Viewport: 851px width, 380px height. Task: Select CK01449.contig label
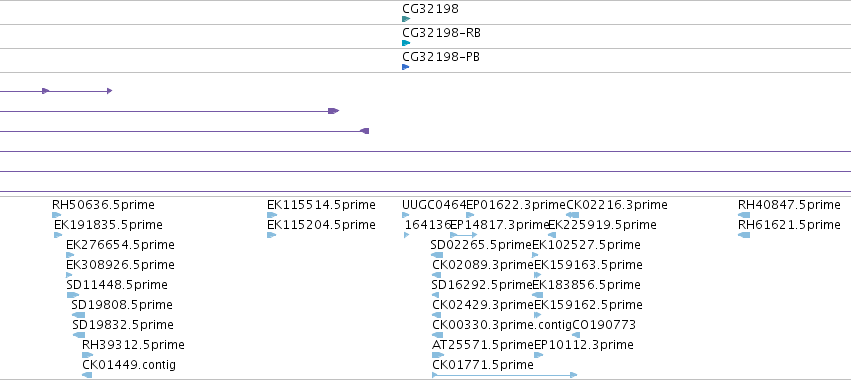click(x=129, y=365)
